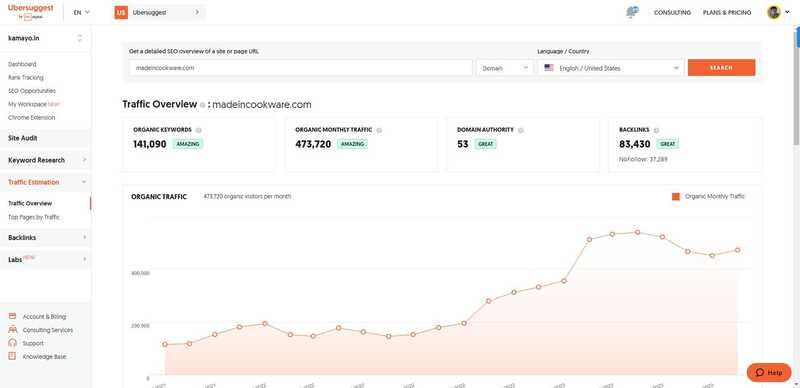This screenshot has height=388, width=800.
Task: Open the user profile avatar menu
Action: pyautogui.click(x=773, y=12)
